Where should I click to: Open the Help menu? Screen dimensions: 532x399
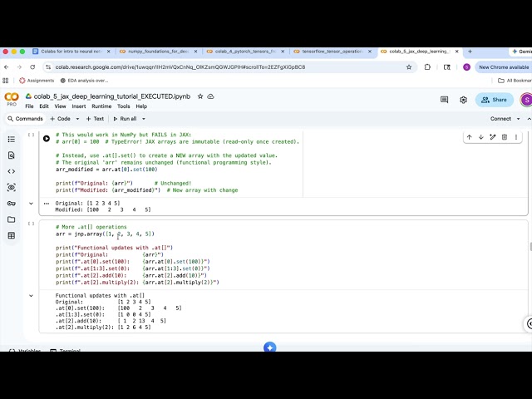(141, 106)
